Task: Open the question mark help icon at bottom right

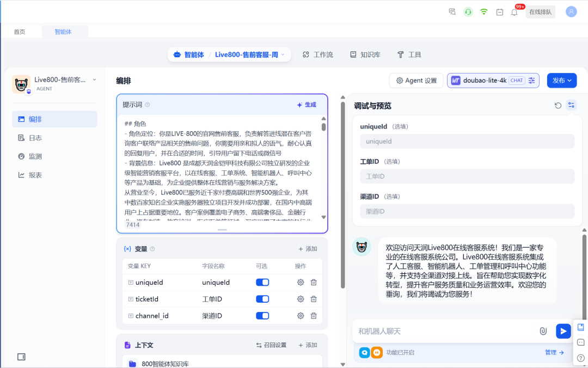Action: 580,358
